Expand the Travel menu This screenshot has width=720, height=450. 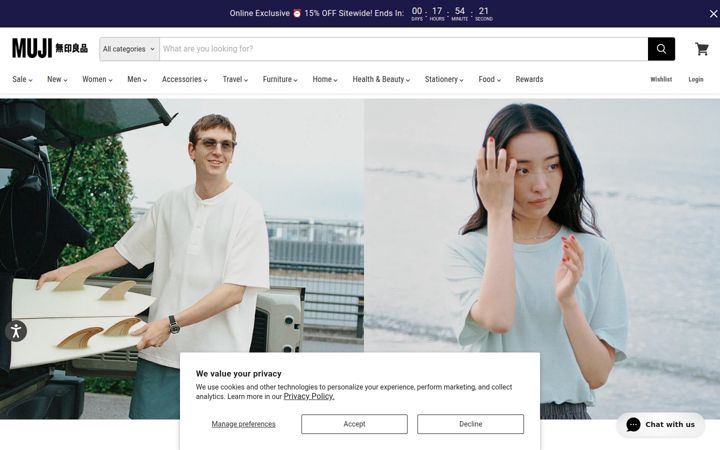(235, 79)
